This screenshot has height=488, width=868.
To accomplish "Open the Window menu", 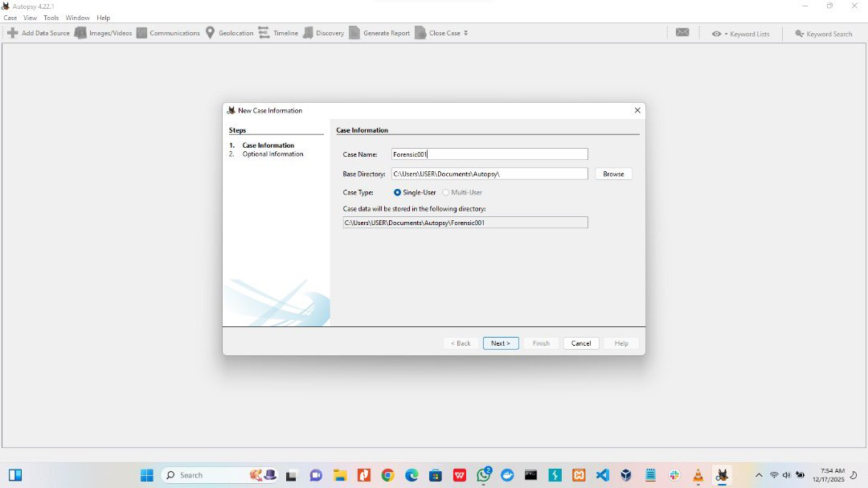I will (77, 18).
